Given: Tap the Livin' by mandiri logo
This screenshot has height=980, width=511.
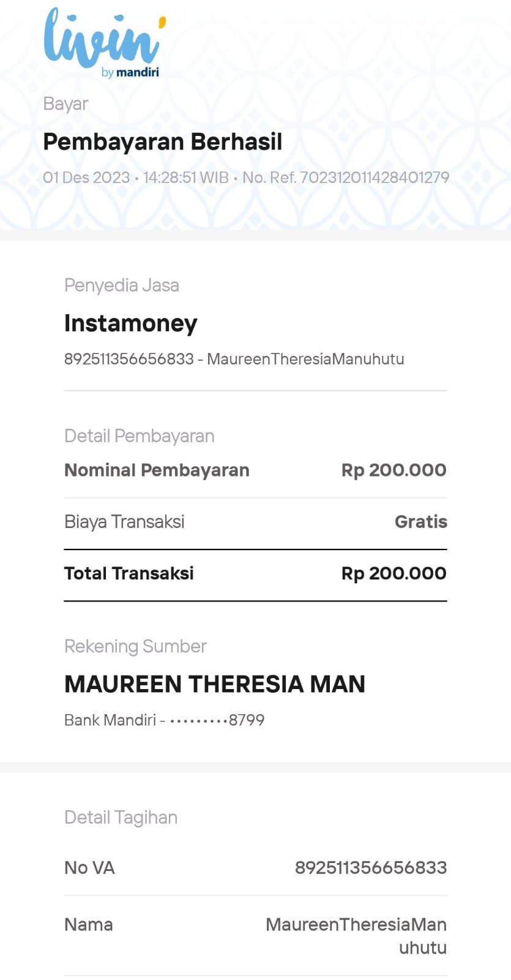Looking at the screenshot, I should pyautogui.click(x=105, y=43).
